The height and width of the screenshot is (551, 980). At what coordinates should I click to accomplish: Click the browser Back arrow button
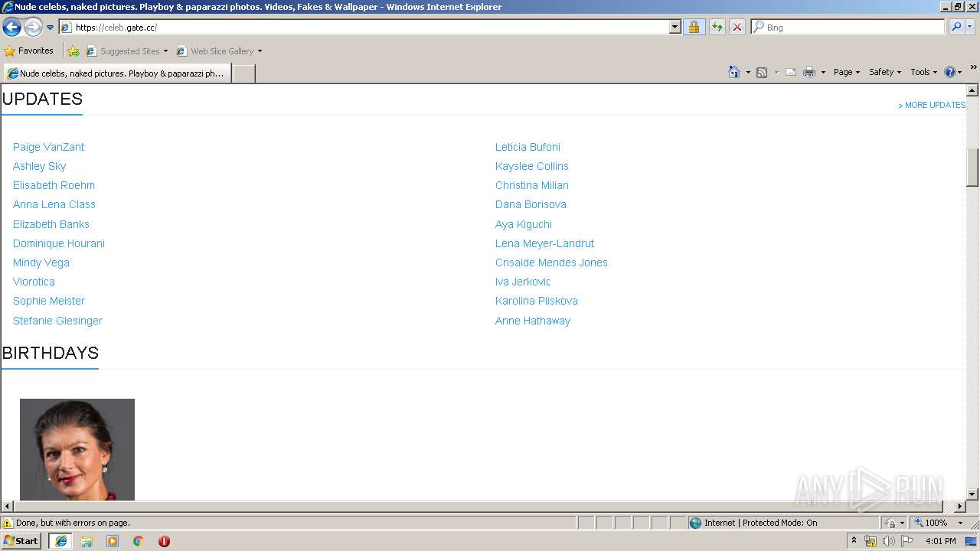(x=11, y=27)
